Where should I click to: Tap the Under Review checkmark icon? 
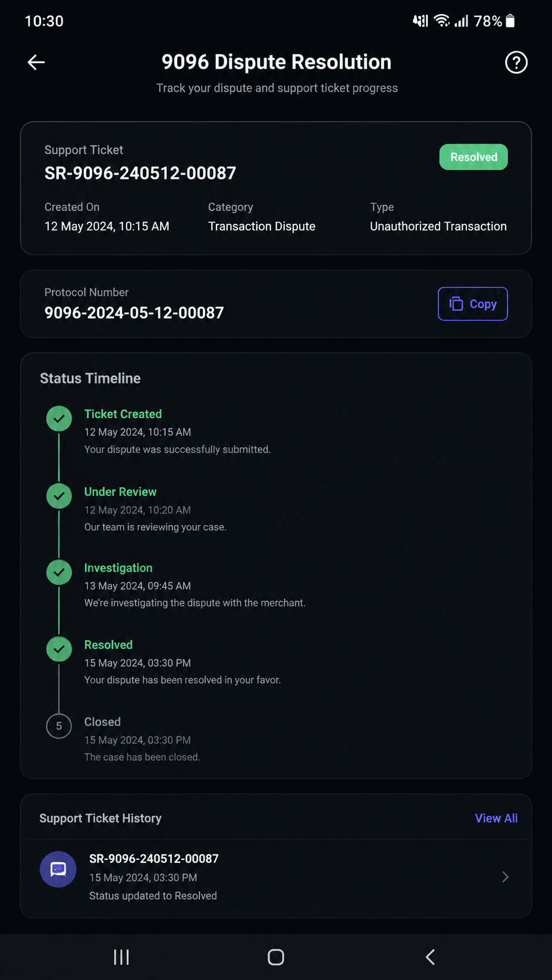point(59,496)
